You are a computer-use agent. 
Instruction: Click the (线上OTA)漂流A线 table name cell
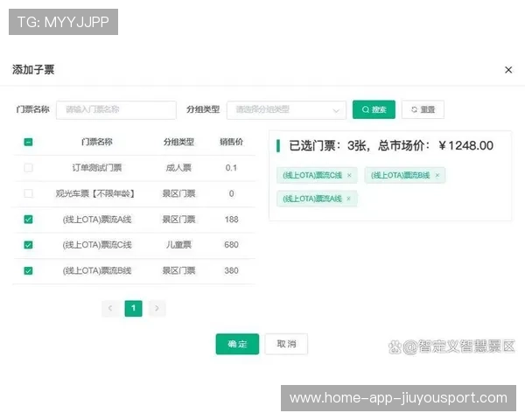pos(97,220)
